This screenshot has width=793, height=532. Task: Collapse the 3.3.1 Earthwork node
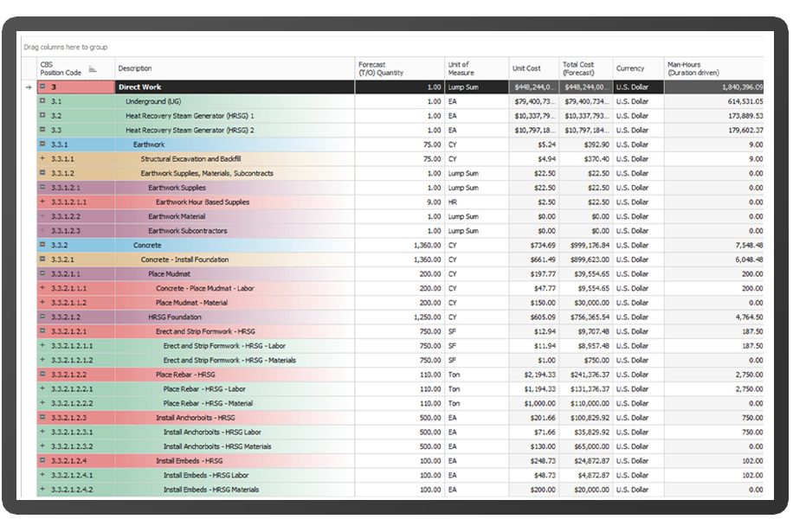coord(42,144)
